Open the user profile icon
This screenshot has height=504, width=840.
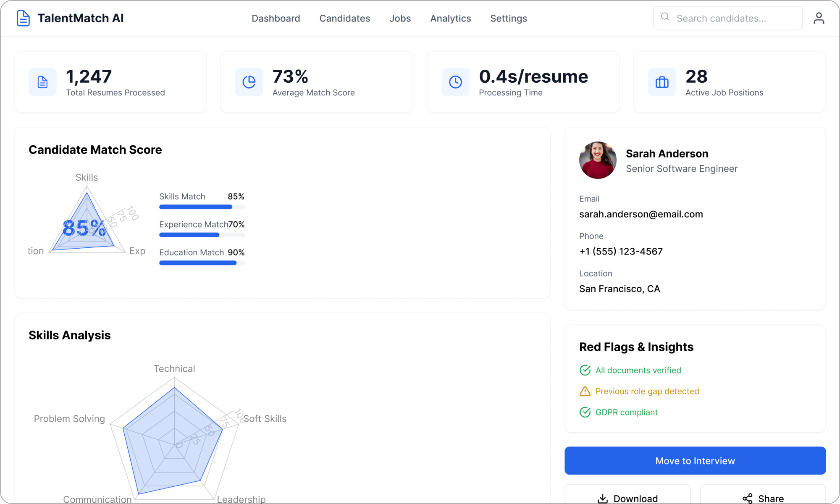pyautogui.click(x=819, y=18)
